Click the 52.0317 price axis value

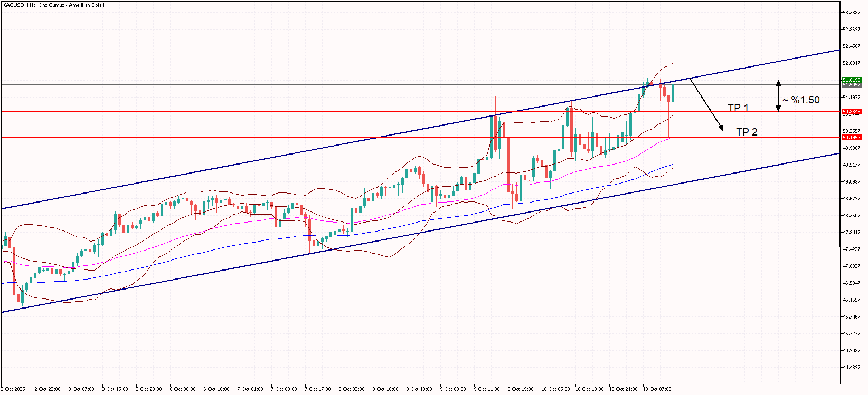tap(852, 63)
